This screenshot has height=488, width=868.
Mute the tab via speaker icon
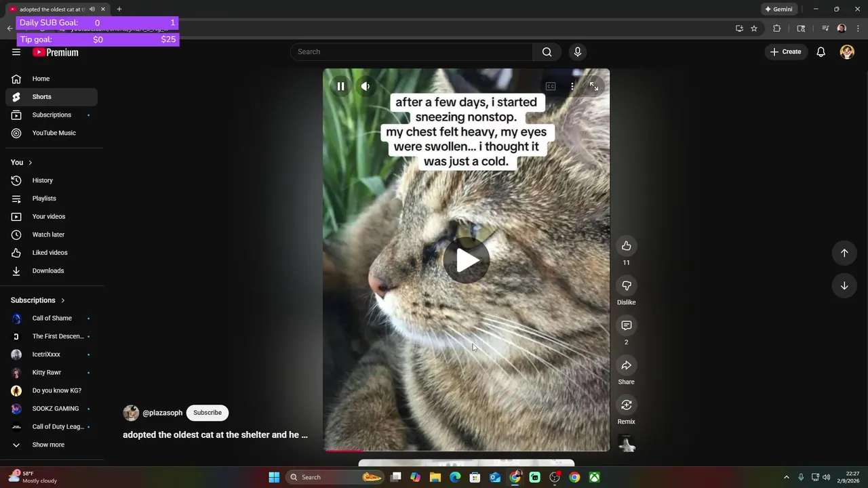[x=92, y=9]
